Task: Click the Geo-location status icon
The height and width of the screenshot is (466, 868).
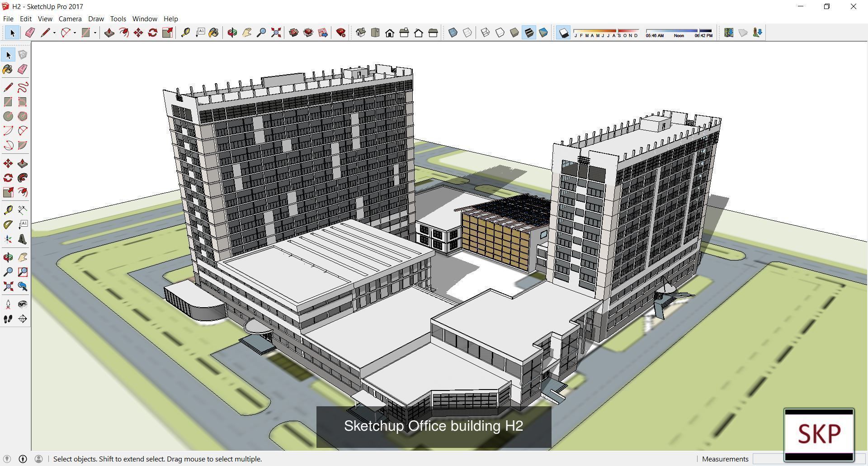Action: [x=7, y=459]
